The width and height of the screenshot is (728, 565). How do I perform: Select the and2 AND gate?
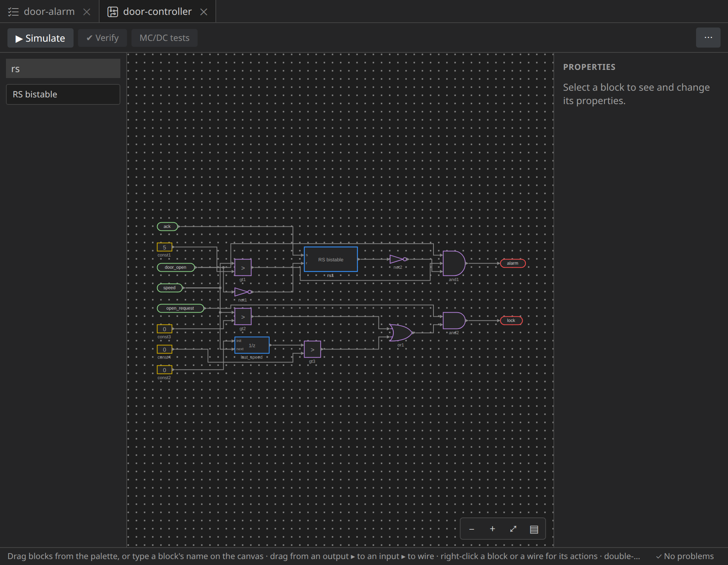[x=454, y=320]
